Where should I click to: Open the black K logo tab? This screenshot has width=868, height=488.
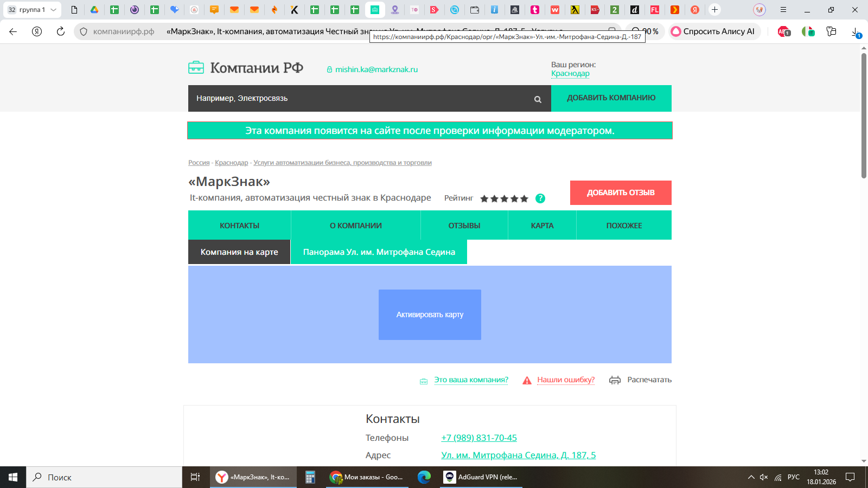point(295,10)
